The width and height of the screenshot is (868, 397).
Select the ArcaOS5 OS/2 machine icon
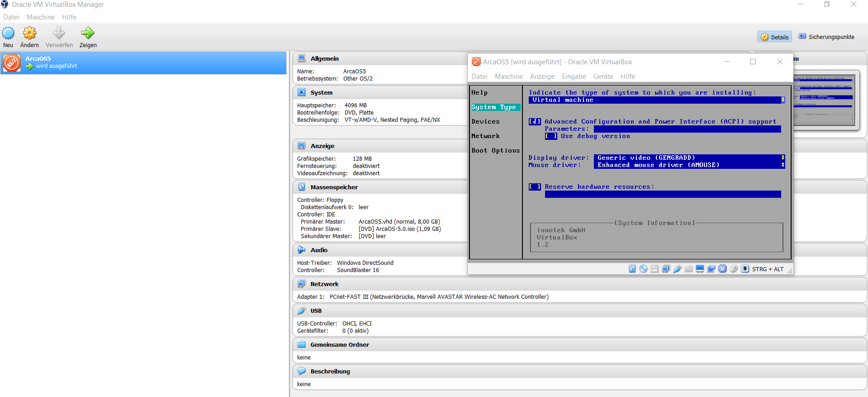tap(12, 63)
